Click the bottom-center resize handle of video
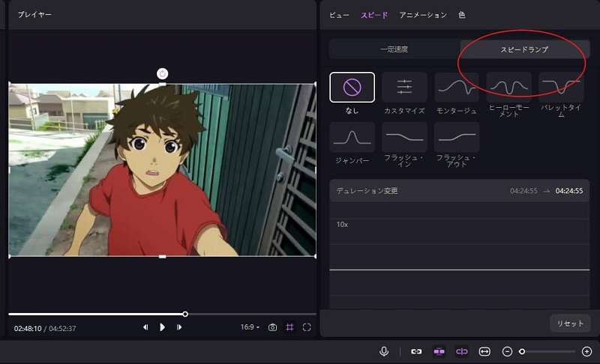 pos(162,256)
